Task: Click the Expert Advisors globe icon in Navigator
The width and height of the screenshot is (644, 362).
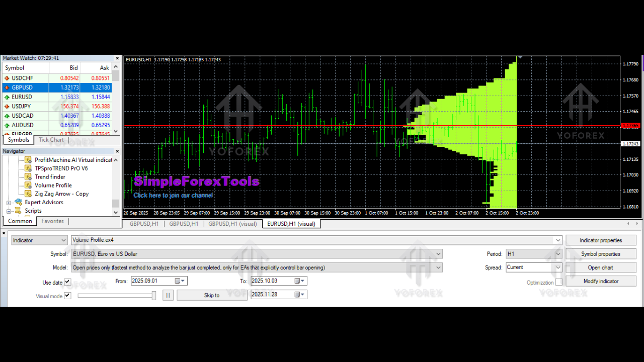Action: click(19, 202)
